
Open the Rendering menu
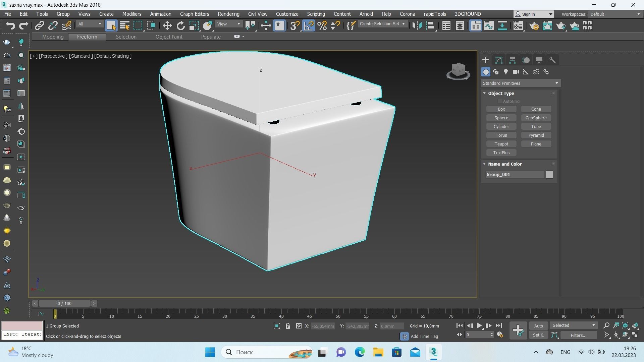click(x=228, y=14)
